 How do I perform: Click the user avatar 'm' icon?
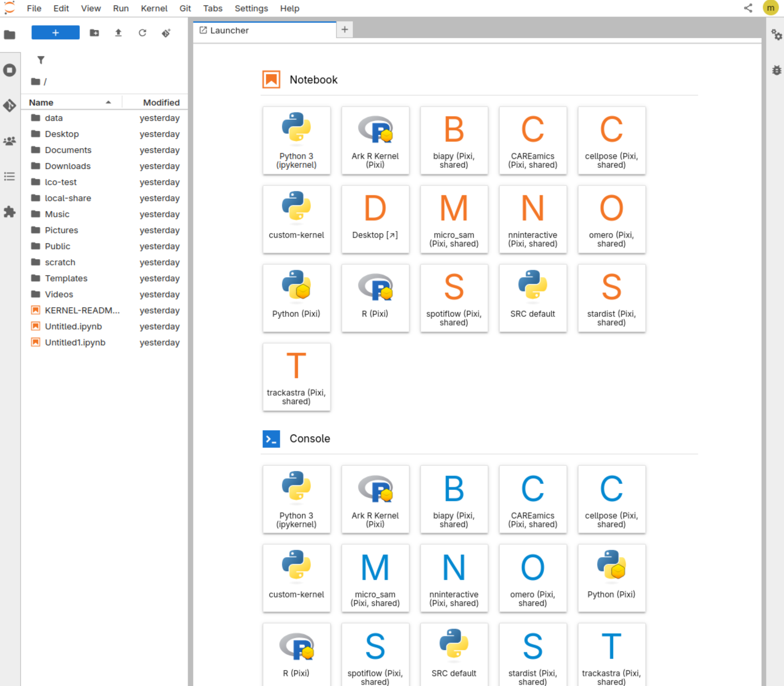point(771,8)
